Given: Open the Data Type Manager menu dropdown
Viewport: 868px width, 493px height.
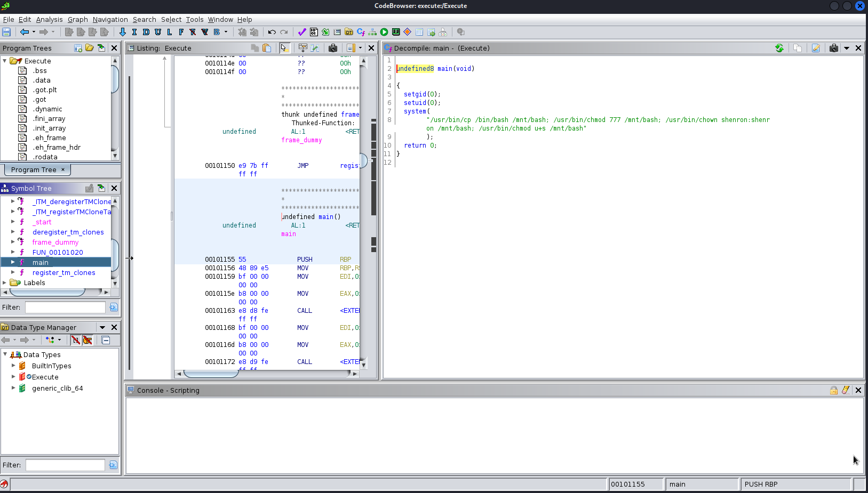Looking at the screenshot, I should [x=102, y=327].
